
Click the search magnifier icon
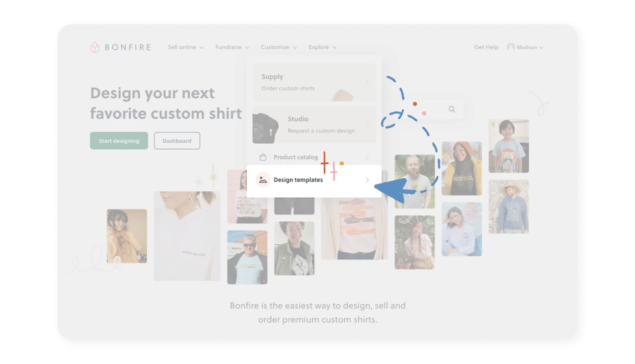(451, 109)
